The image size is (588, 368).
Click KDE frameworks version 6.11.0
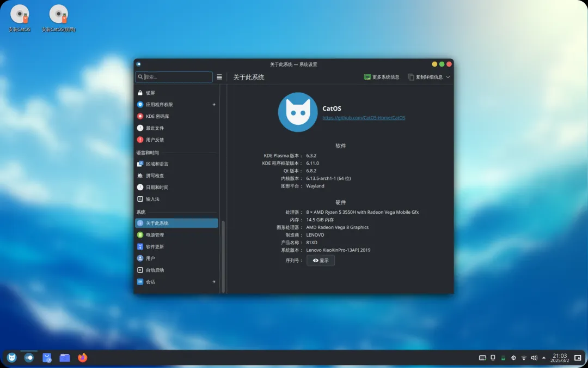[313, 163]
